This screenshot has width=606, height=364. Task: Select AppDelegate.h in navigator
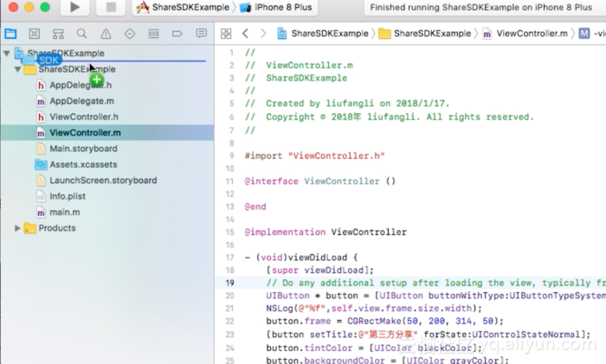pos(81,85)
